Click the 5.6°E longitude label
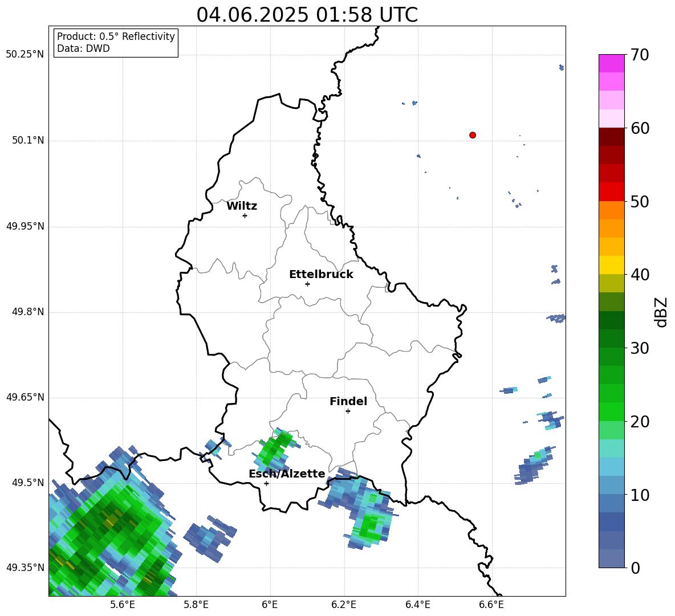The width and height of the screenshot is (675, 616). pyautogui.click(x=123, y=605)
